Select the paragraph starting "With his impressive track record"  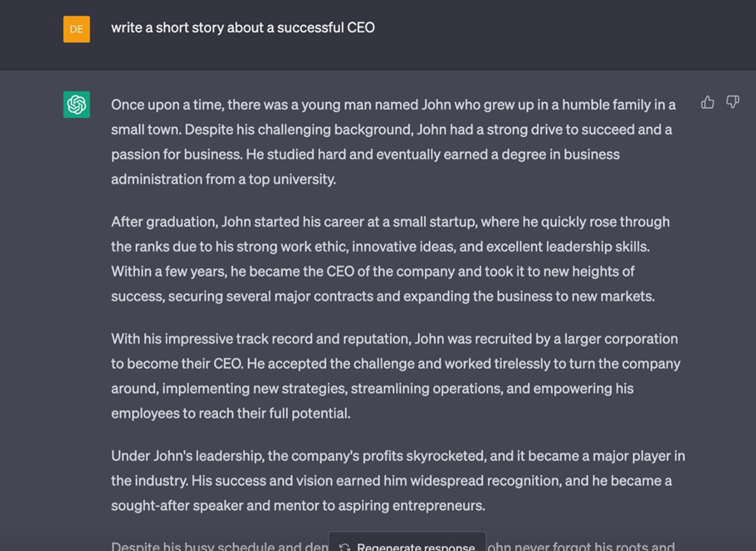(x=396, y=376)
